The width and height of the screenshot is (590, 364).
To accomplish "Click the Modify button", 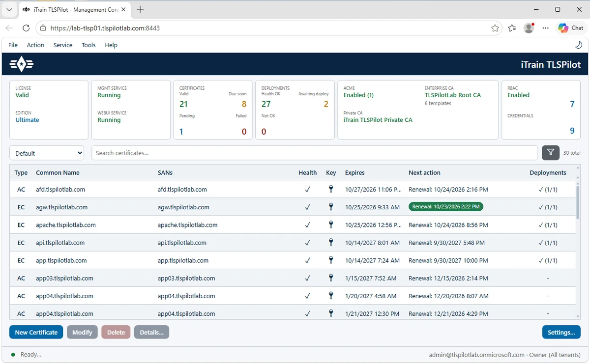I will click(x=82, y=332).
